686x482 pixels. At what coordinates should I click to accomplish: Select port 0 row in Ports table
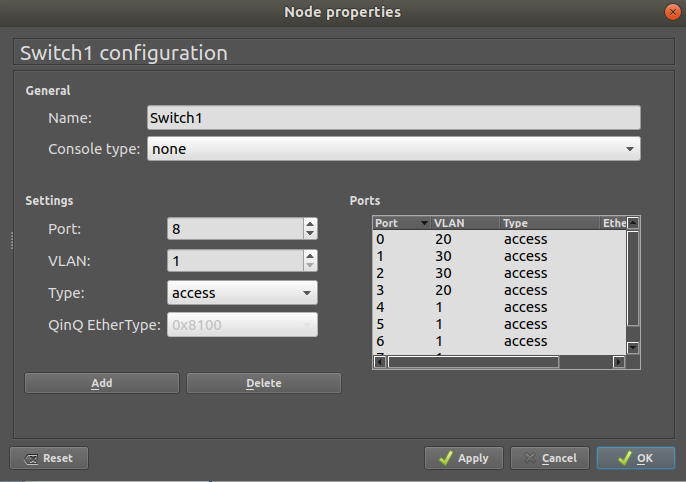(500, 239)
